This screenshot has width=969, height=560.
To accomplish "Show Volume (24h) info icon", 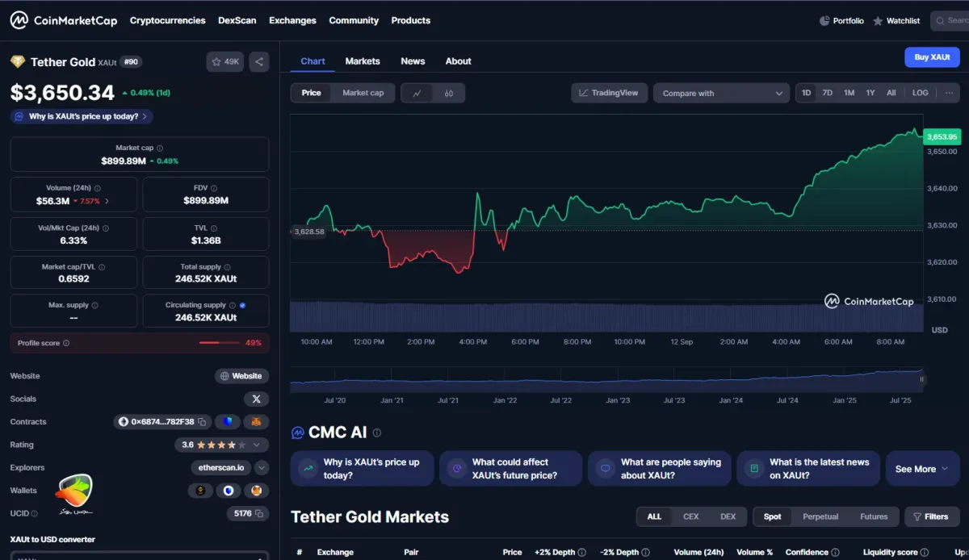I will 98,188.
